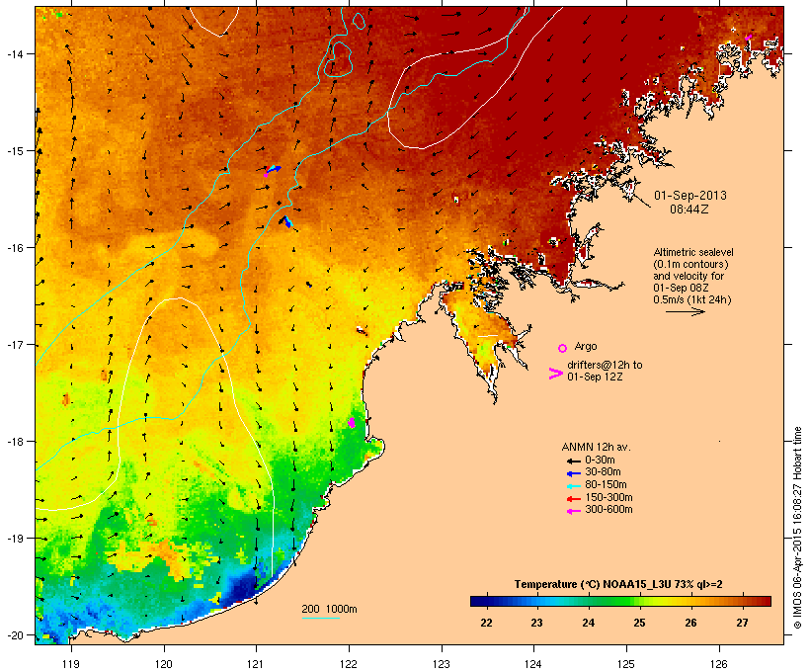Click the '300-600m' depth label

[608, 510]
